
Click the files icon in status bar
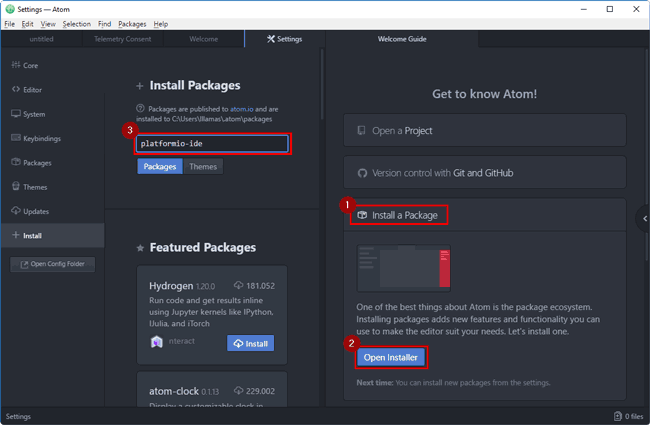[618, 416]
